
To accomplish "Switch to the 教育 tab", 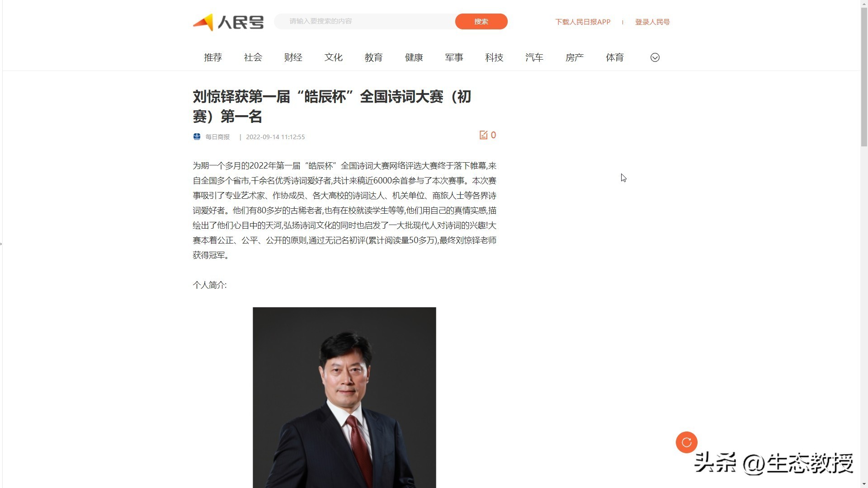I will (x=373, y=57).
